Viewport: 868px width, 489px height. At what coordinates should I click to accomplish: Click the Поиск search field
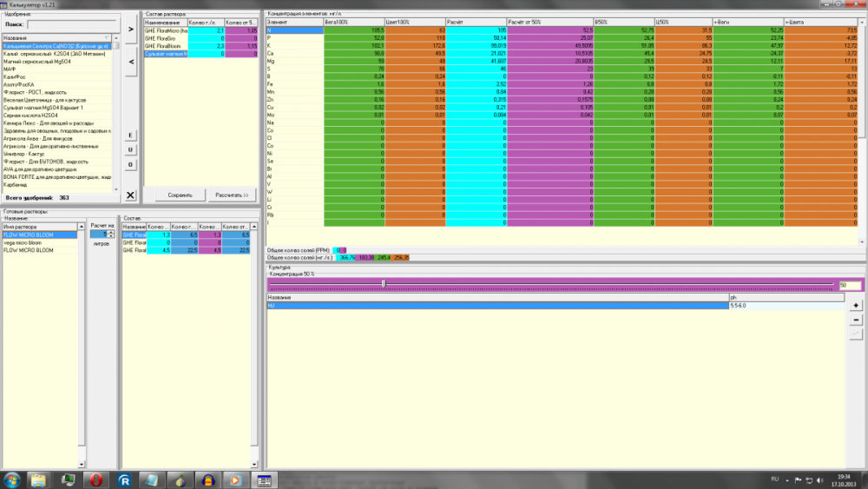click(73, 24)
